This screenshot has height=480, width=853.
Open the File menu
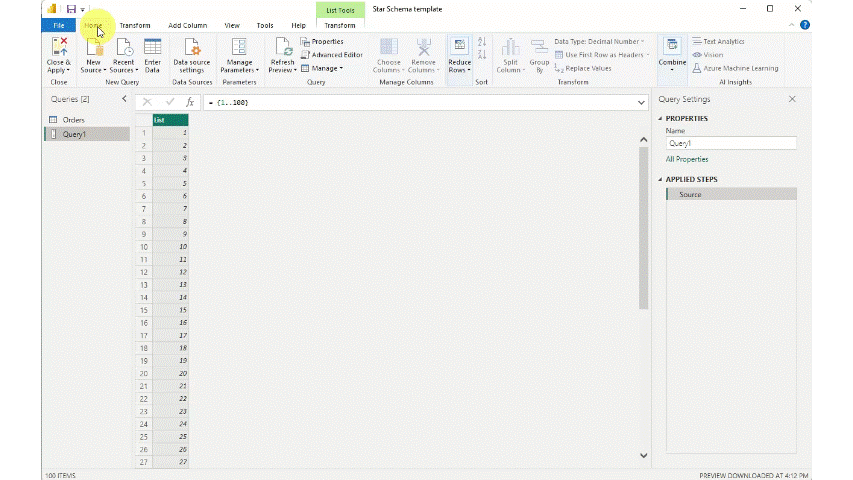[58, 25]
